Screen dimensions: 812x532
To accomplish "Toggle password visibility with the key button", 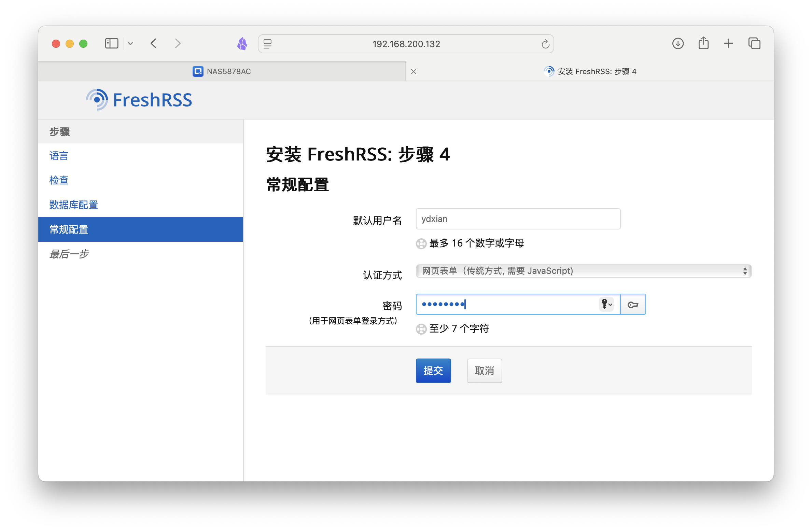I will tap(633, 304).
